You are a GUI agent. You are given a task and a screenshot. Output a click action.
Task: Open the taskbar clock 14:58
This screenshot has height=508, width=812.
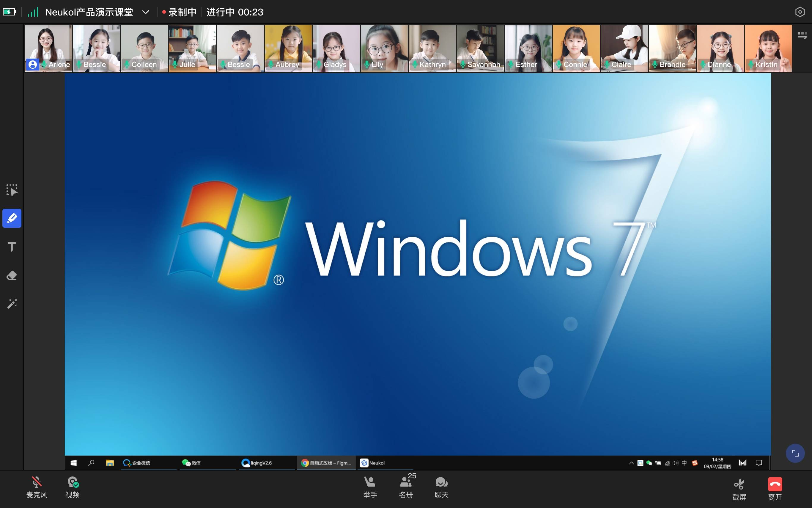[x=717, y=463]
